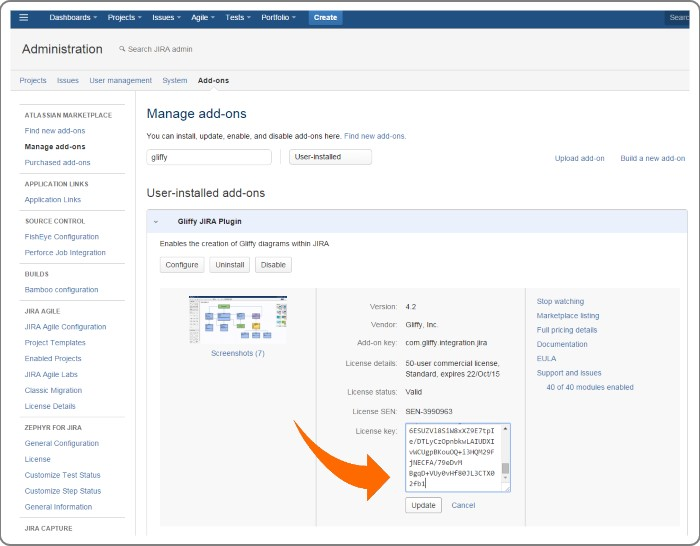Click the Uninstall button for Gliffy
The width and height of the screenshot is (700, 546).
coord(229,265)
